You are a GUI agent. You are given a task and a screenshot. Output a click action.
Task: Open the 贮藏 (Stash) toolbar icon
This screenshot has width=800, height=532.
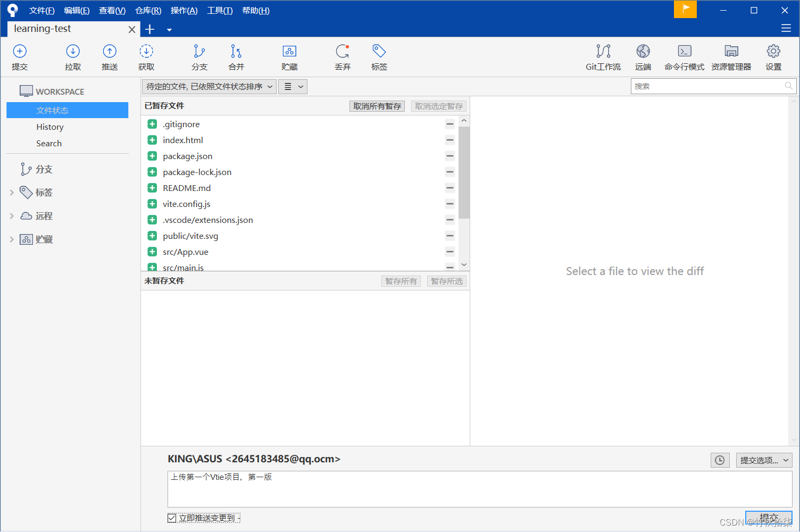(289, 57)
